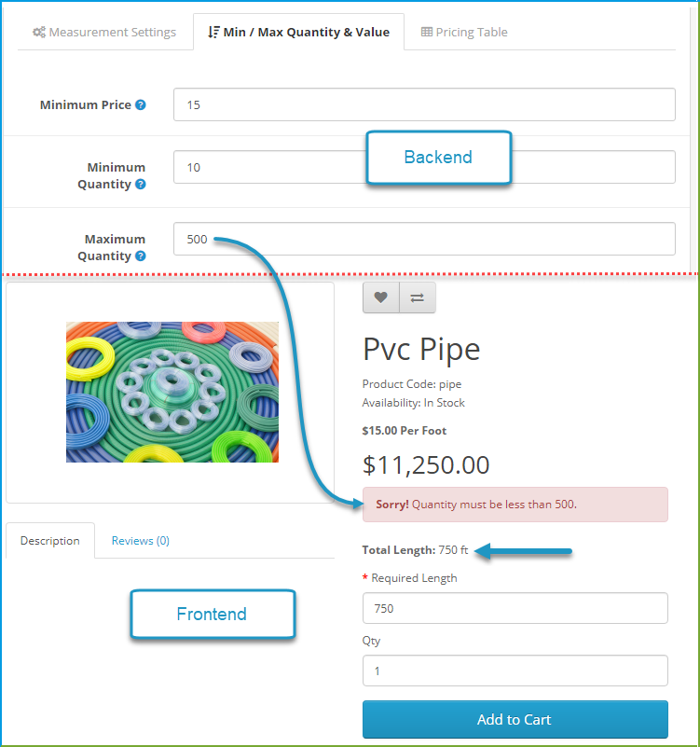Viewport: 700px width, 747px height.
Task: Focus the Maximum Quantity field showing 500
Action: point(424,239)
